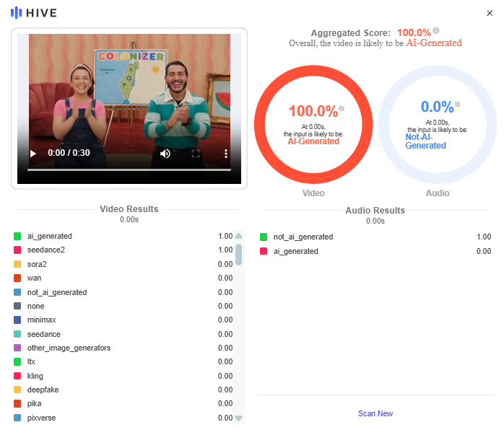Click the sora2 color swatch

click(x=17, y=264)
